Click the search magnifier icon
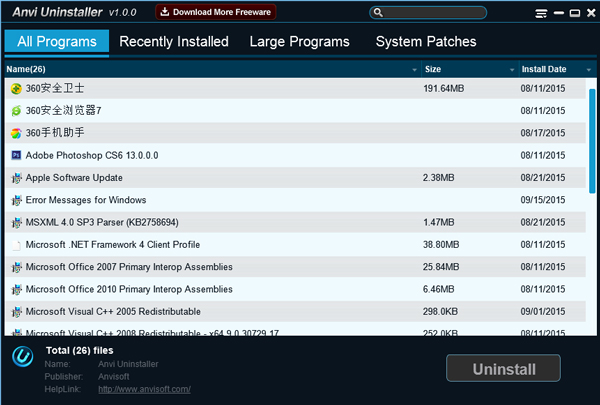Image resolution: width=600 pixels, height=405 pixels. click(378, 13)
